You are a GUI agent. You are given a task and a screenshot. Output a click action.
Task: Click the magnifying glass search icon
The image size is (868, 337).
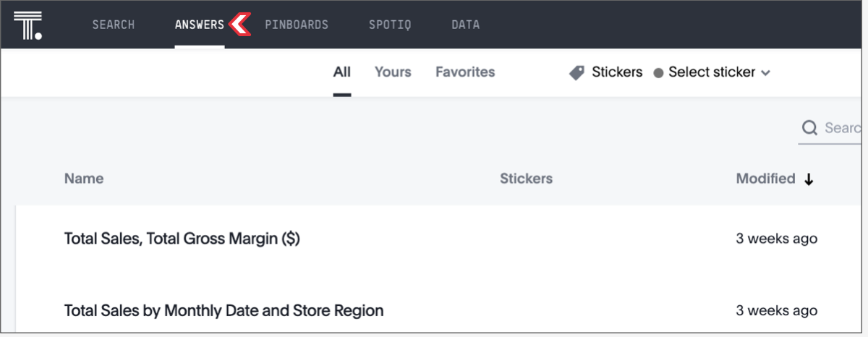(809, 128)
